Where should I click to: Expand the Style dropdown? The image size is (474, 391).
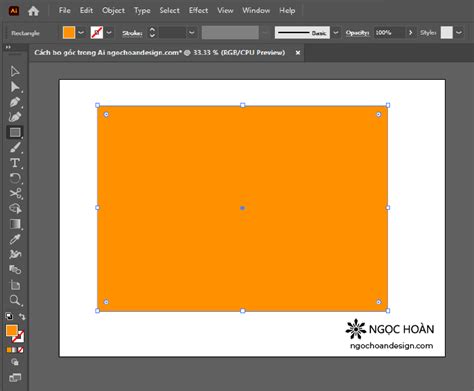click(x=459, y=33)
